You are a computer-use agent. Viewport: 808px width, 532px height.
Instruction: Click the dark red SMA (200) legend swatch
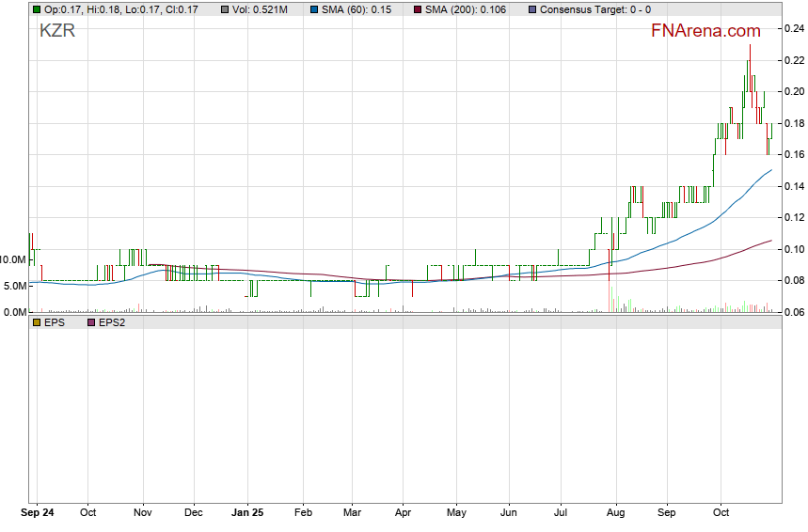[417, 9]
